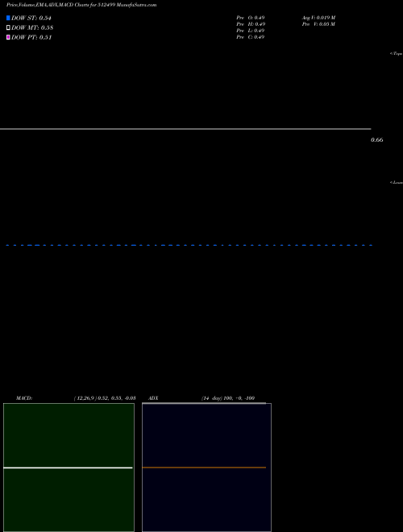403x532 pixels.
Task: Click the blue dotted DOW ST level line
Action: pos(189,245)
